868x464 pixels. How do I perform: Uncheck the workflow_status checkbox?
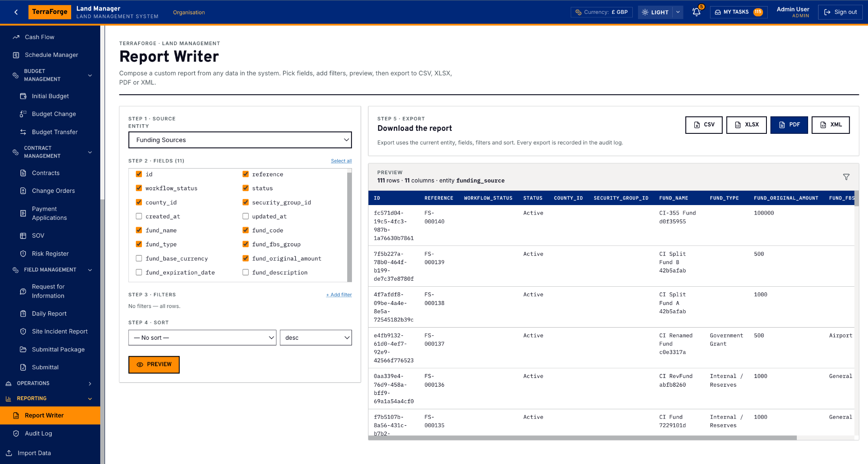(x=139, y=188)
